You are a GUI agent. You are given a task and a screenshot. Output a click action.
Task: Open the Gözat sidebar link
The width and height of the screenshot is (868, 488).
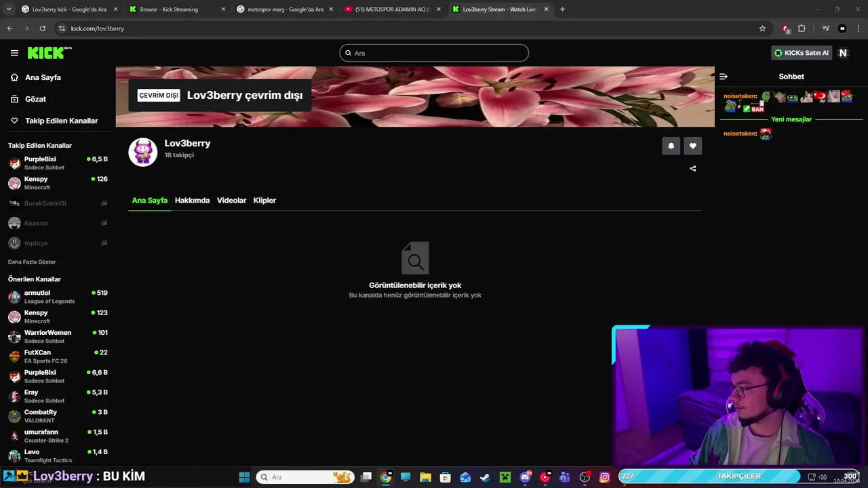click(x=35, y=99)
